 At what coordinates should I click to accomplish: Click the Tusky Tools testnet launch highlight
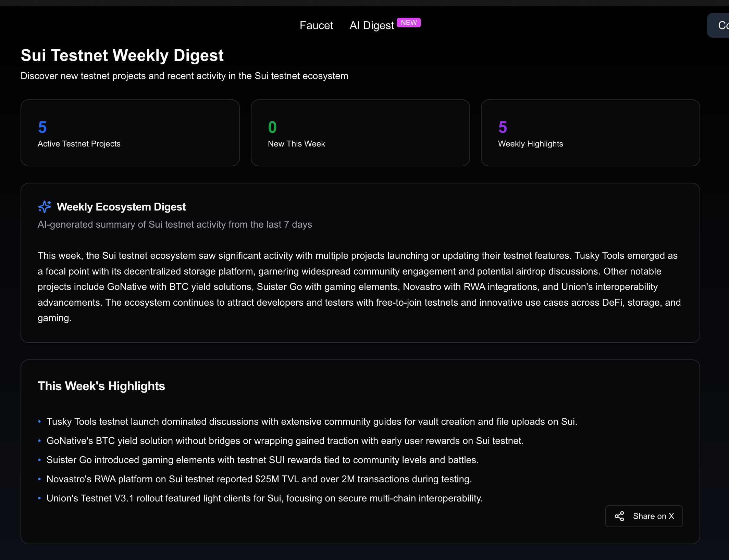[x=312, y=422]
